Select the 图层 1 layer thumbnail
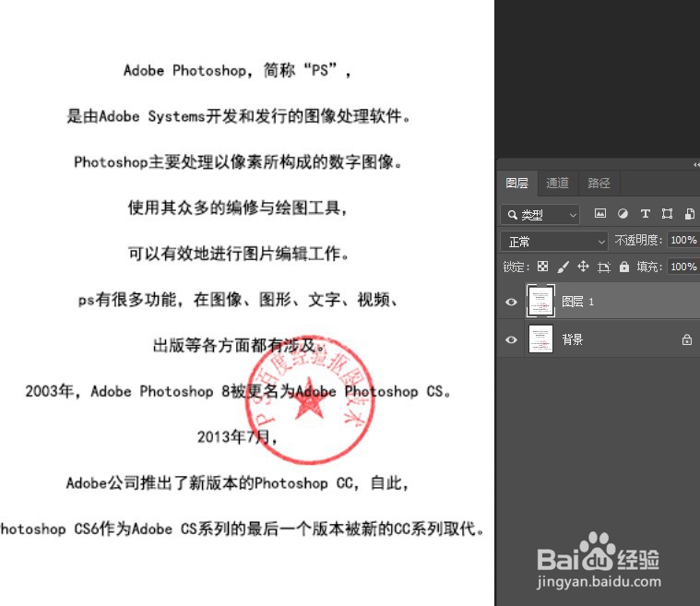Viewport: 700px width, 606px height. pos(540,301)
